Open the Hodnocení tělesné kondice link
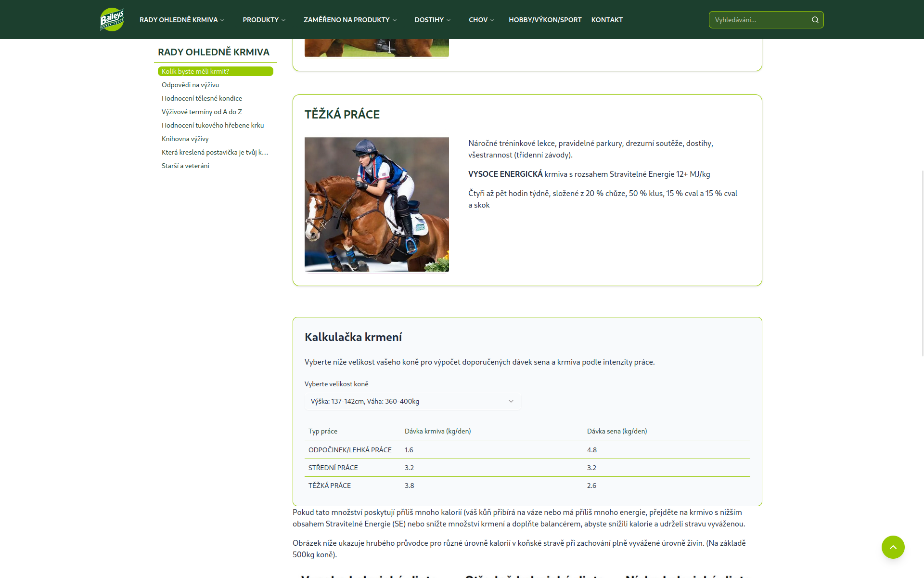This screenshot has height=578, width=924. coord(202,98)
